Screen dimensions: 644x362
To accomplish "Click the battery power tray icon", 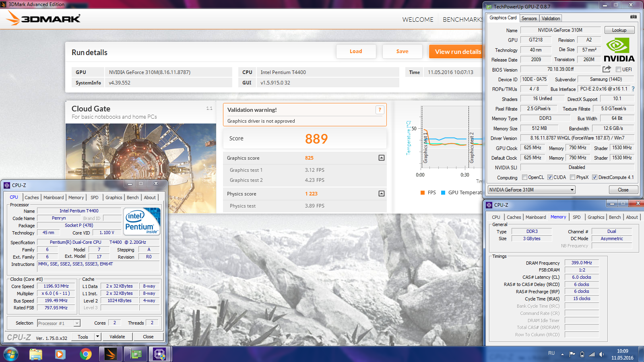I will (x=582, y=354).
